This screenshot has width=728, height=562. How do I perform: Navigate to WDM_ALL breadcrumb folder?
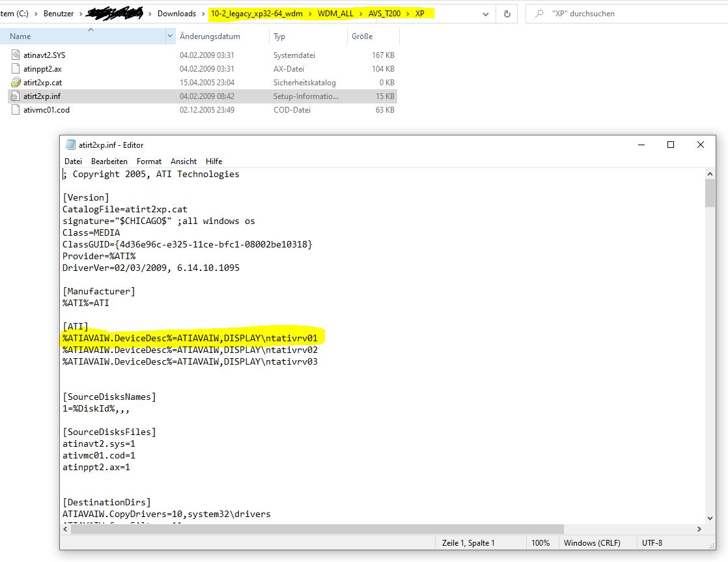pyautogui.click(x=335, y=14)
